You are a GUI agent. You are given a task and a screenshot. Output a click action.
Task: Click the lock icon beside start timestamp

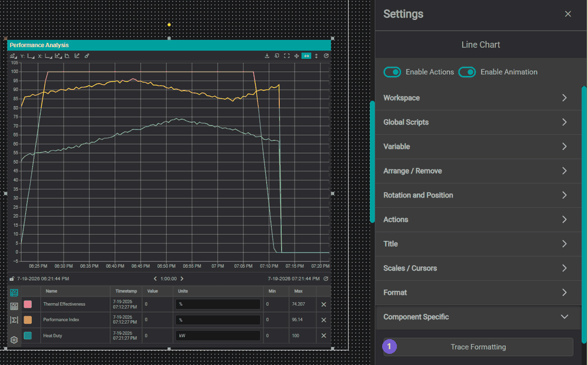[12, 278]
